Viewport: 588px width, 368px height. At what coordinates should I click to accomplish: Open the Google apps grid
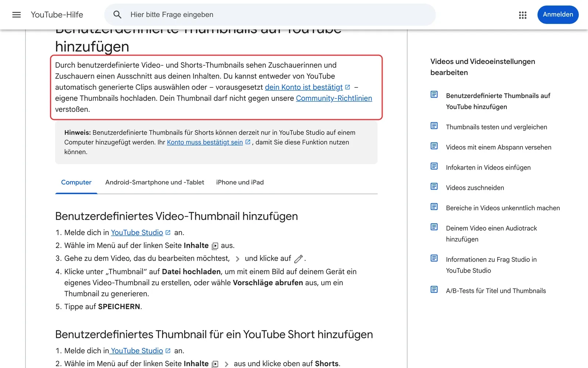click(523, 15)
